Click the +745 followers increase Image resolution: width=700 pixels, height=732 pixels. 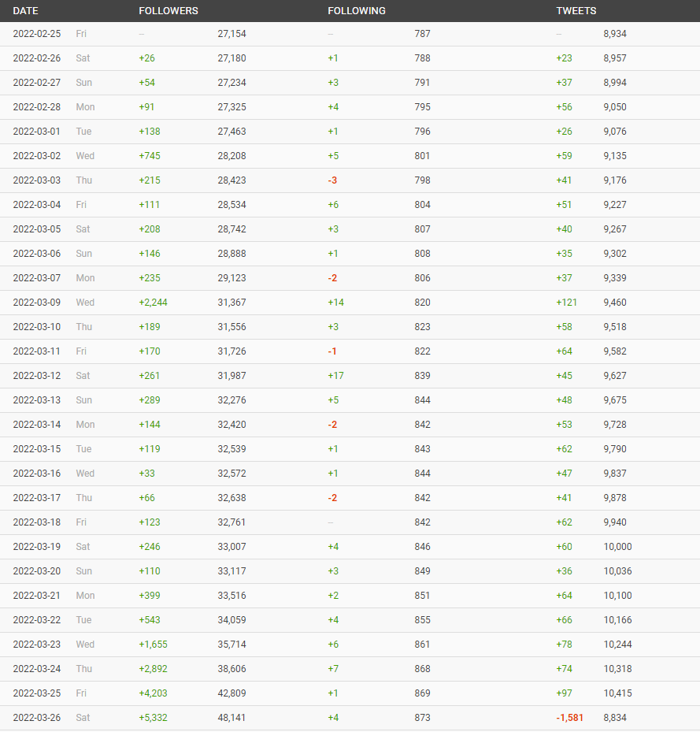coord(150,156)
